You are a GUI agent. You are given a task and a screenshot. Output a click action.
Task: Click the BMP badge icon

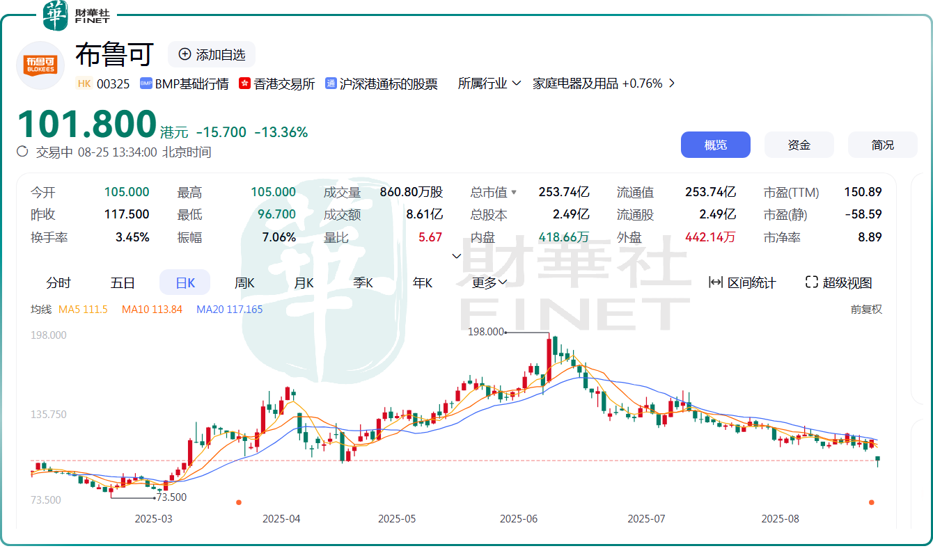[x=146, y=83]
